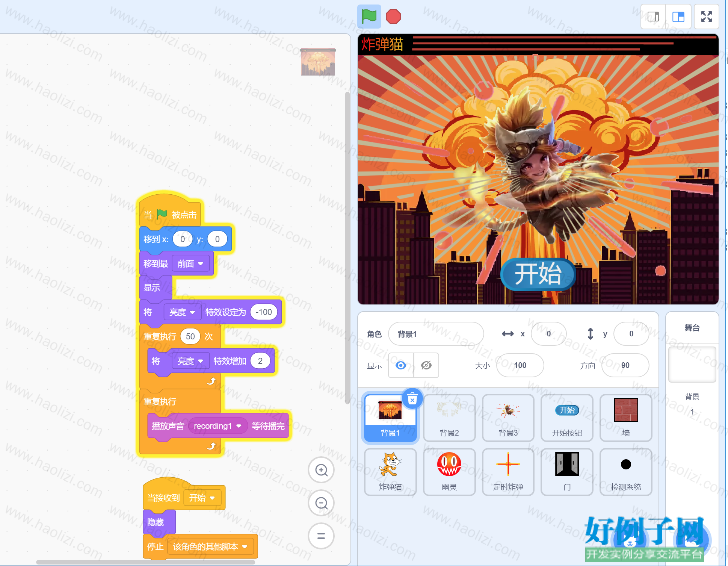
Task: Click the sprite x position field
Action: [x=549, y=334]
